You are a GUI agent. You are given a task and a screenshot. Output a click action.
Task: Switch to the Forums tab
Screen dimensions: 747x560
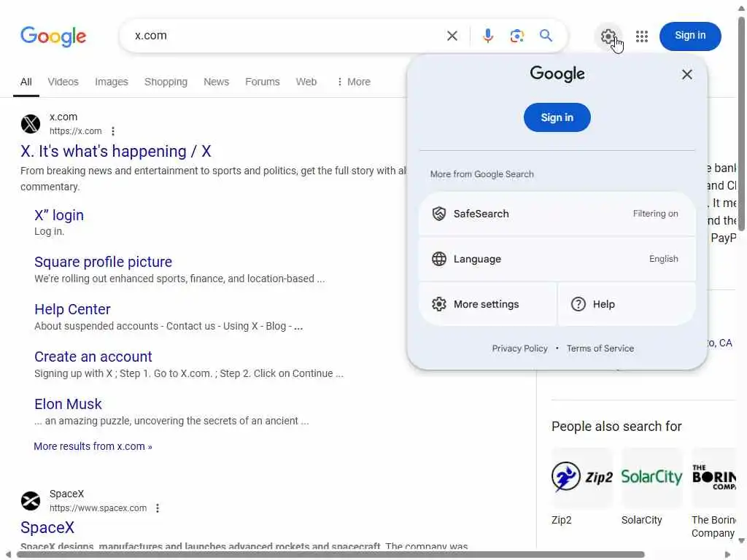pyautogui.click(x=263, y=82)
